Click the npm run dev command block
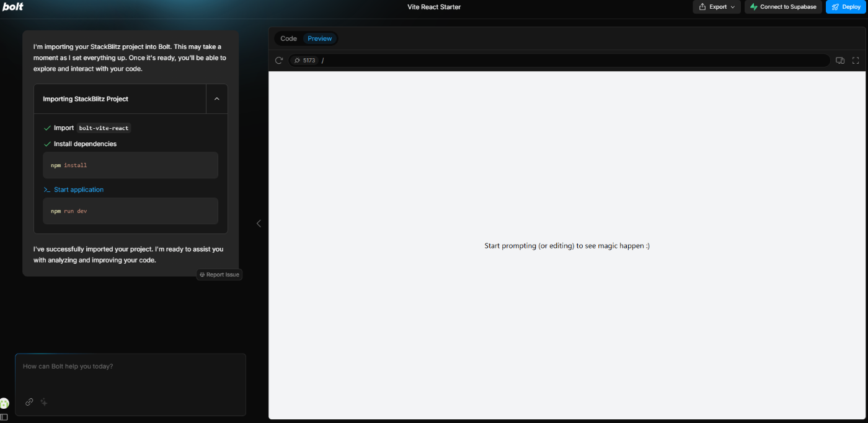 point(130,211)
